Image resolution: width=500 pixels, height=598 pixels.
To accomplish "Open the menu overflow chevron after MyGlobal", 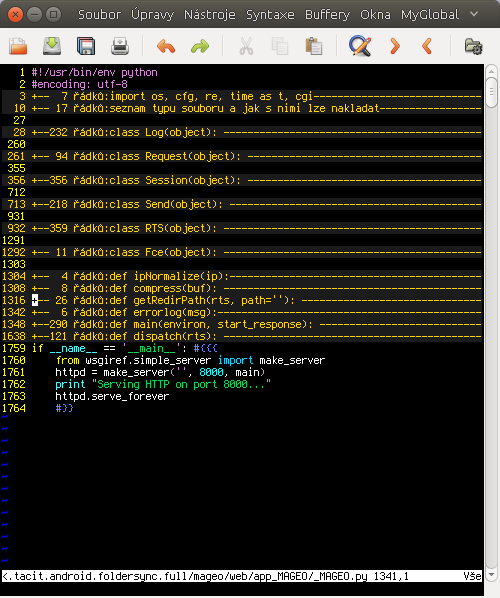I will [474, 14].
